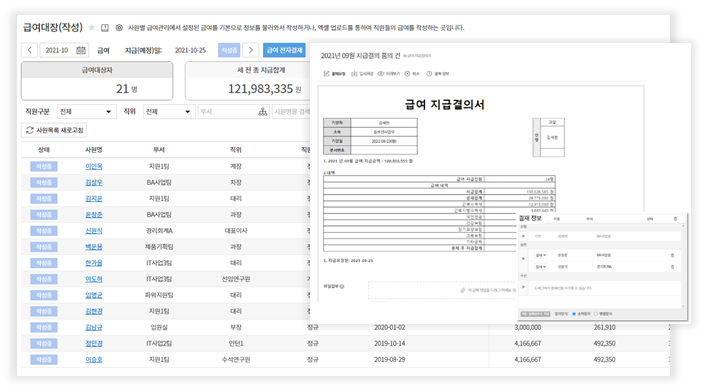
Task: Click the scroll down arrow in 결재 정보 panel
Action: pos(683,306)
